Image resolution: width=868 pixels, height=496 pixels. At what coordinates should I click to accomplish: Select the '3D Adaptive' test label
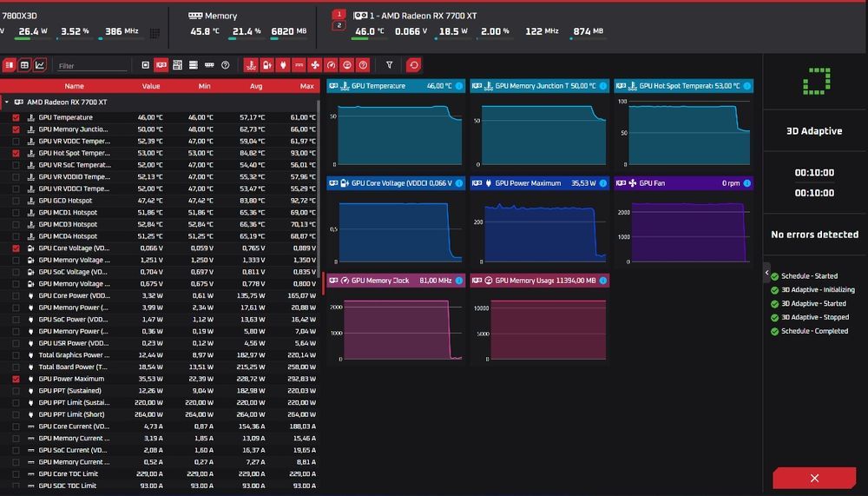814,131
